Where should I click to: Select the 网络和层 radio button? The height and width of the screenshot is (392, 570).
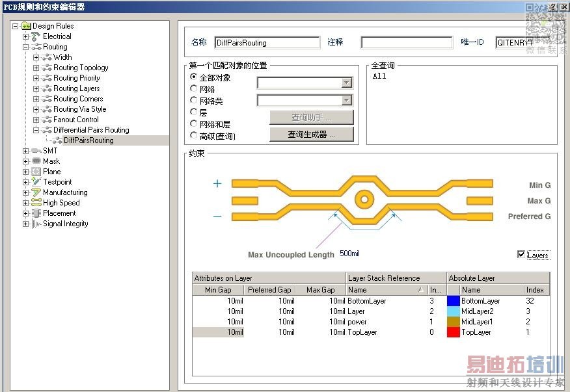click(x=194, y=124)
